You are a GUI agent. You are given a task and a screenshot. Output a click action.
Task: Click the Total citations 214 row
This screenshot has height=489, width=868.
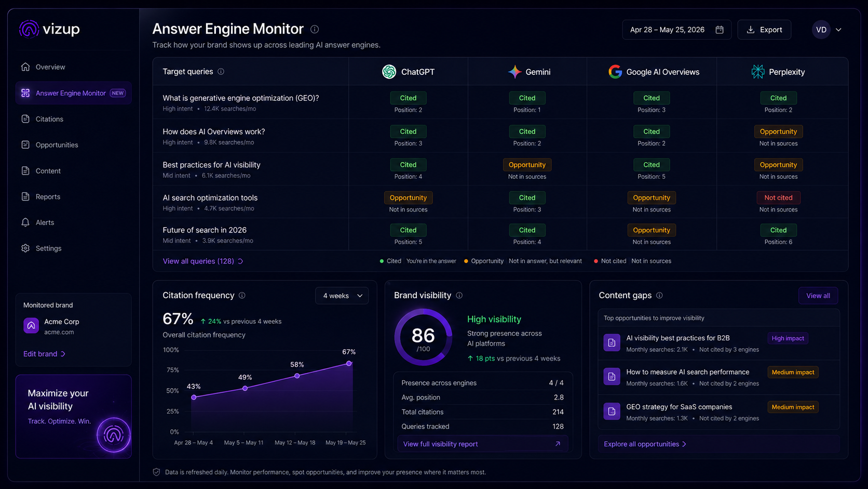coord(482,412)
